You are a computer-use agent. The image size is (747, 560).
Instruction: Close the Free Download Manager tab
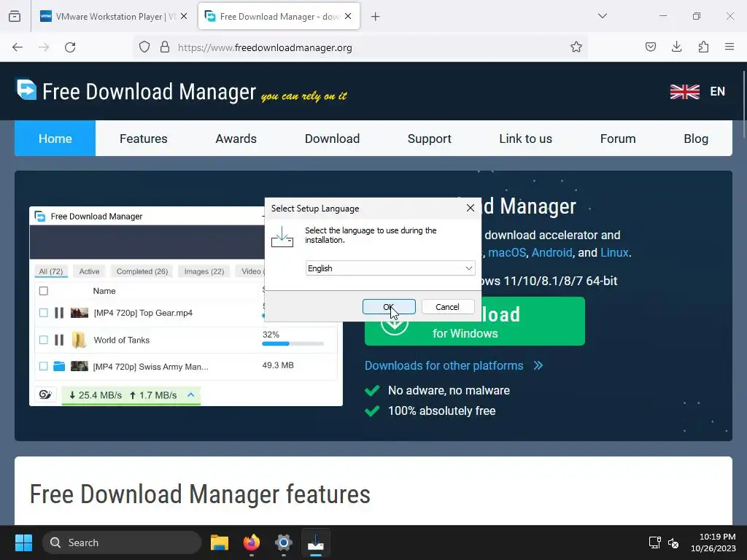[348, 16]
